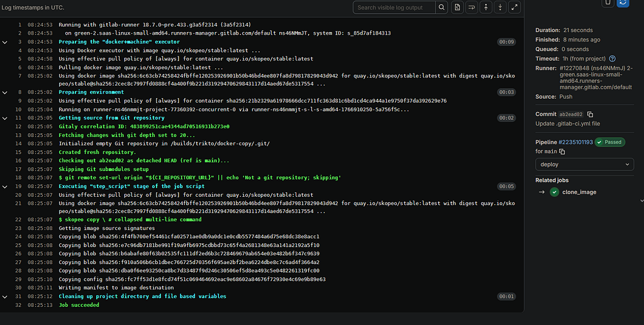The height and width of the screenshot is (325, 644).
Task: Erase job log with the trash icon
Action: [x=608, y=3]
